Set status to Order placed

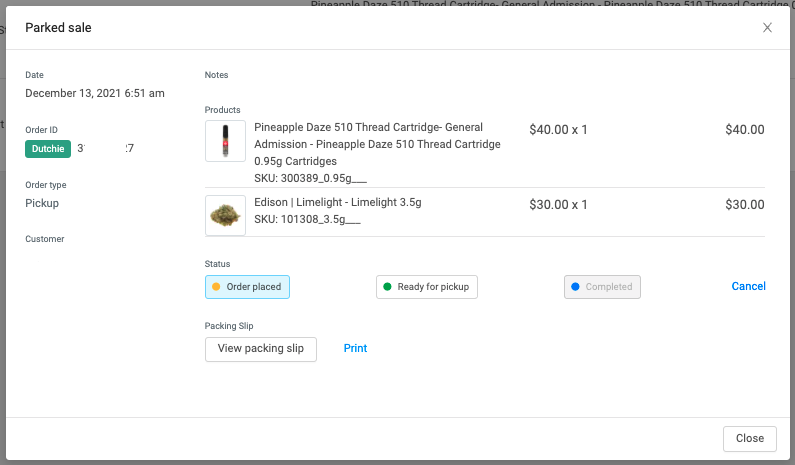247,287
